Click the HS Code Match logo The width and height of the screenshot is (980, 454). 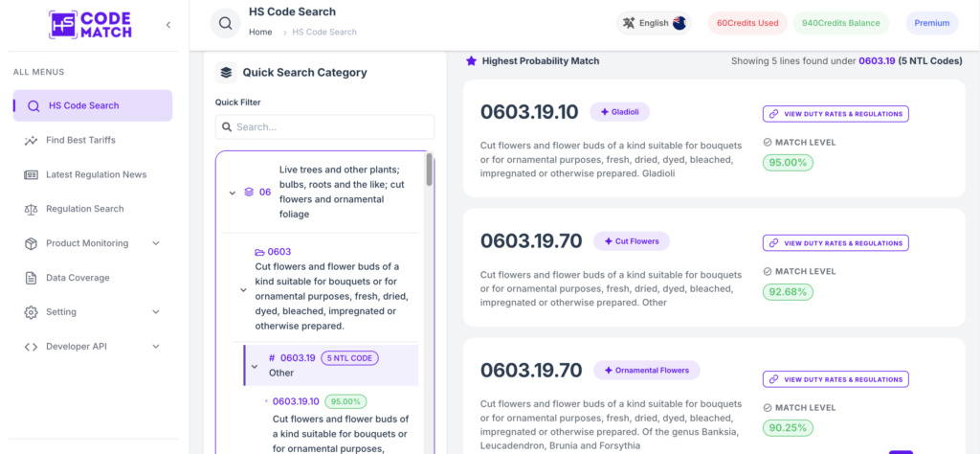[90, 25]
